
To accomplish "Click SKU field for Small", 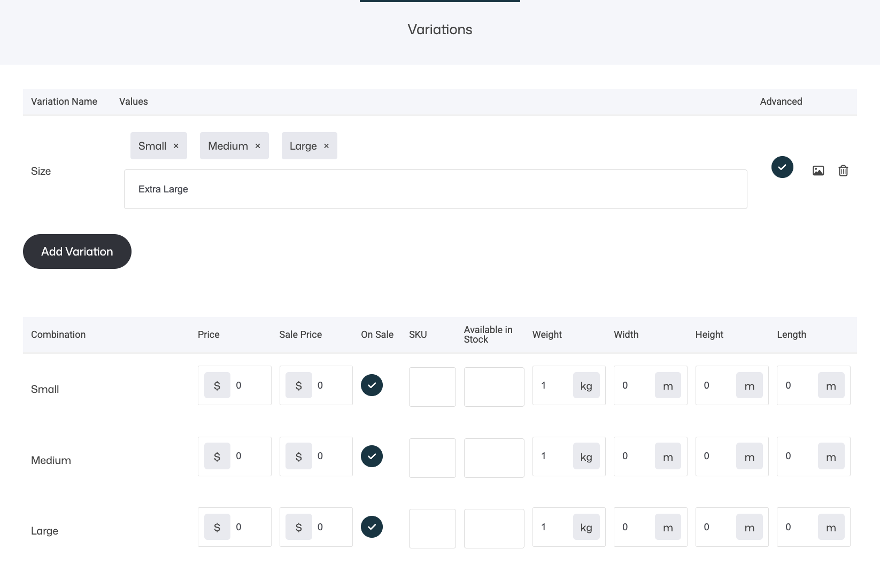I will 433,387.
